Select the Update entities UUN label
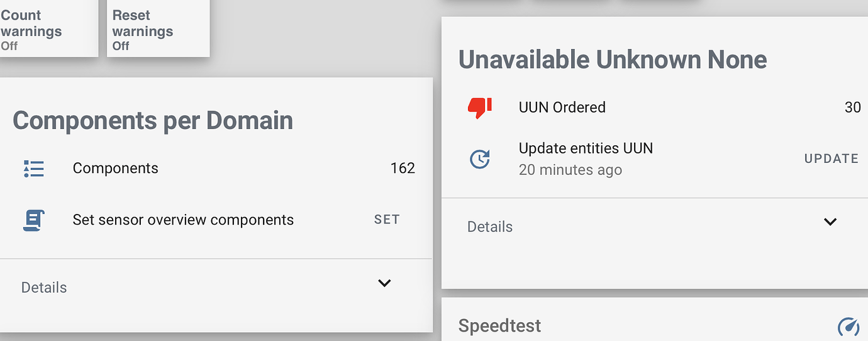Viewport: 868px width, 341px height. pos(586,148)
